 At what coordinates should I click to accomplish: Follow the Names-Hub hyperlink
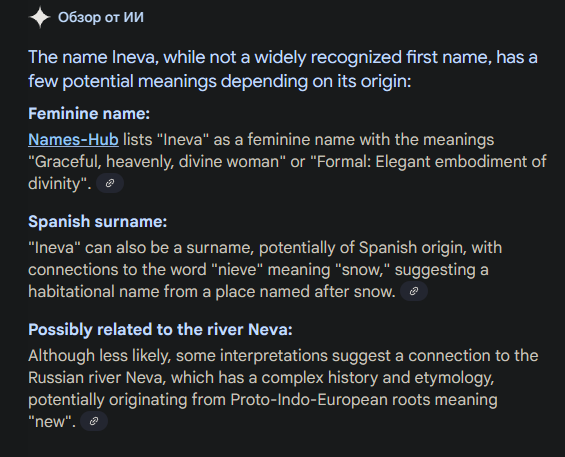[x=73, y=140]
